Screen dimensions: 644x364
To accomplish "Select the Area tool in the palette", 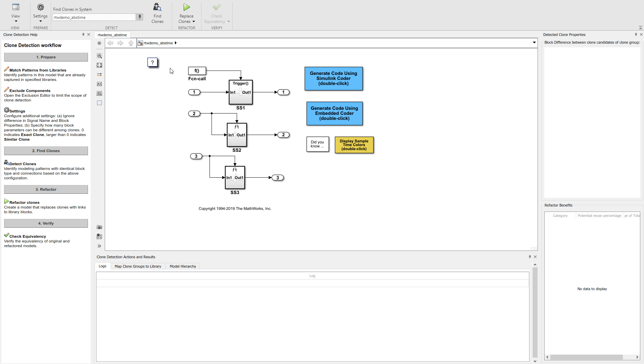I will [99, 103].
